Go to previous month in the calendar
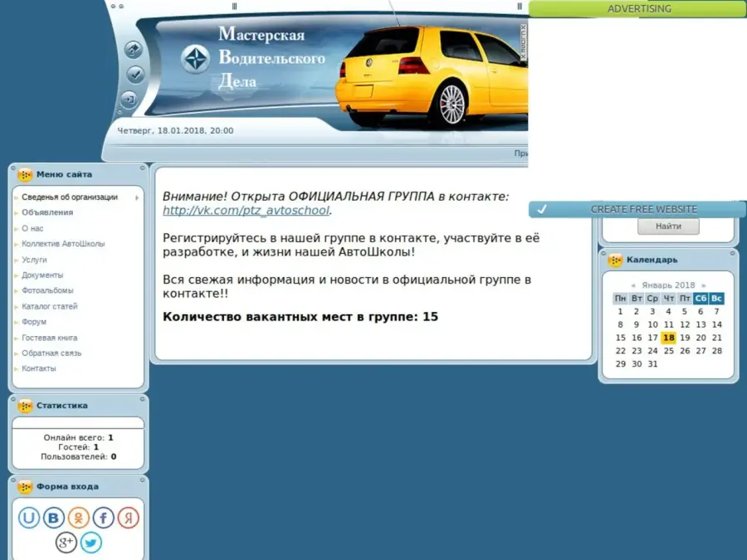Screen dimensions: 747x560 [x=633, y=285]
